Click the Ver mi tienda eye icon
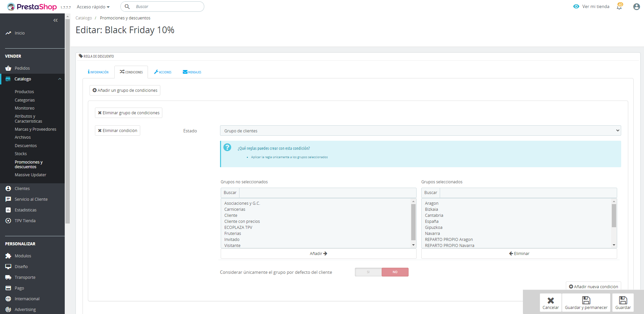Viewport: 644px width, 314px height. 576,7
